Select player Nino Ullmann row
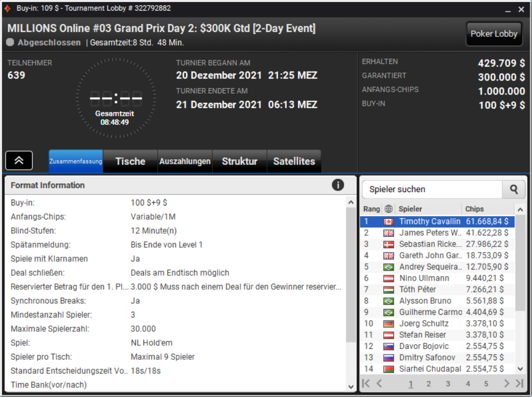The width and height of the screenshot is (532, 397). point(437,278)
